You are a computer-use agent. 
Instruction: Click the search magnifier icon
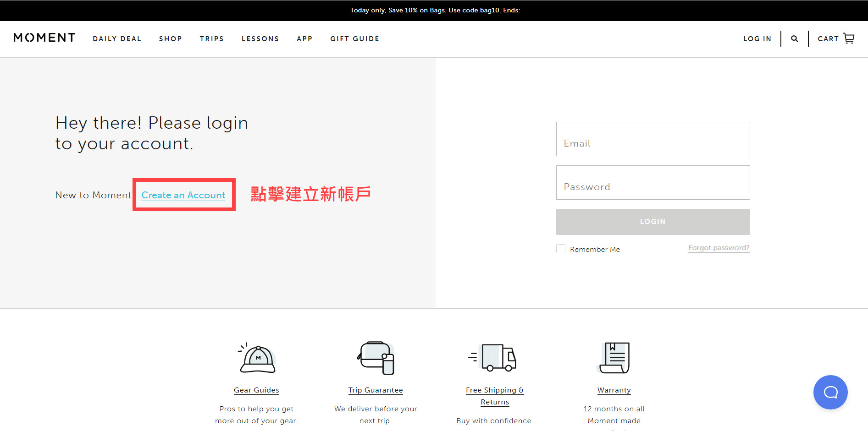click(x=795, y=39)
